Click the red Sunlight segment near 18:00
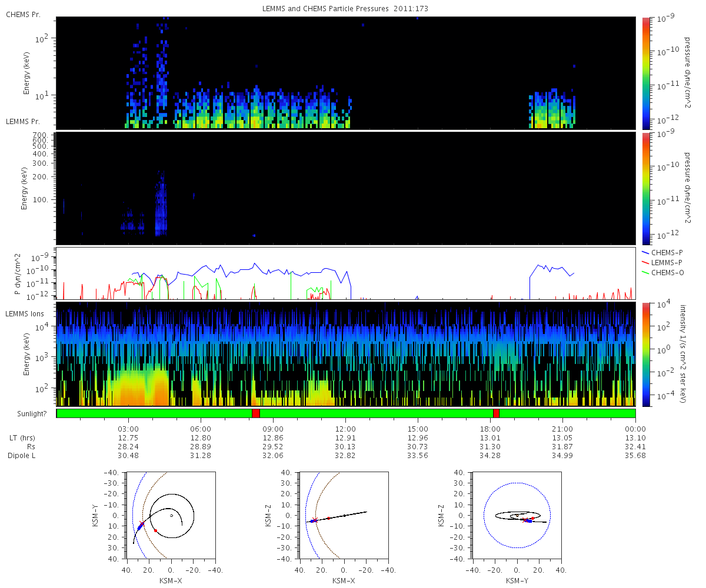Viewport: 706px width, 588px height. click(x=496, y=413)
